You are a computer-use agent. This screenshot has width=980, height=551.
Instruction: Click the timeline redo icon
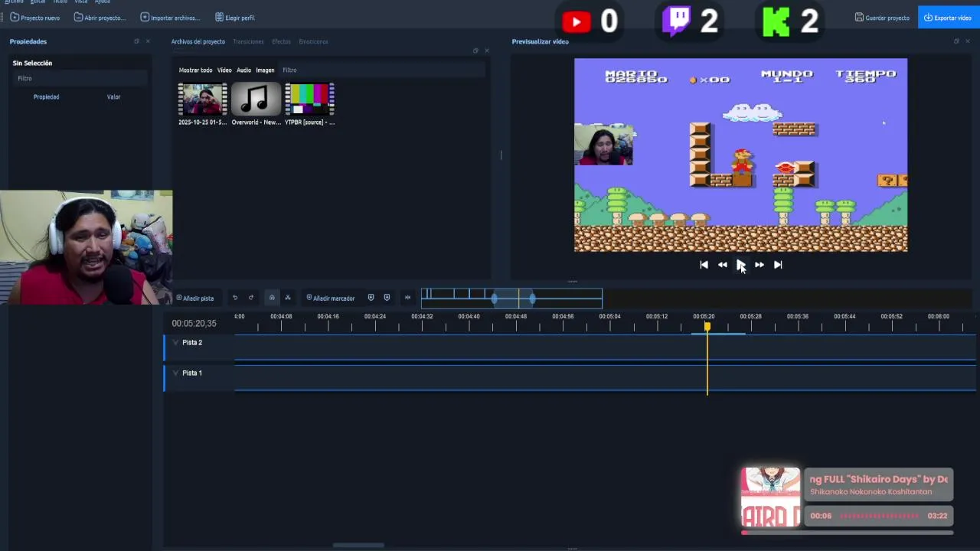tap(251, 298)
